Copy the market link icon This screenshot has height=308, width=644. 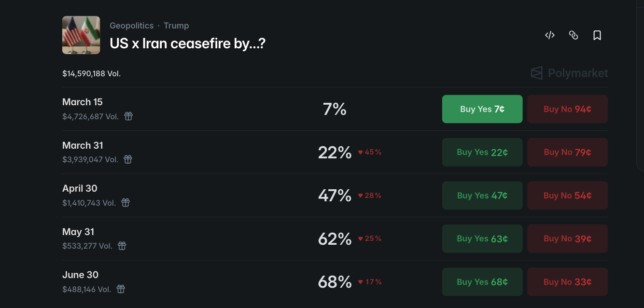[574, 35]
